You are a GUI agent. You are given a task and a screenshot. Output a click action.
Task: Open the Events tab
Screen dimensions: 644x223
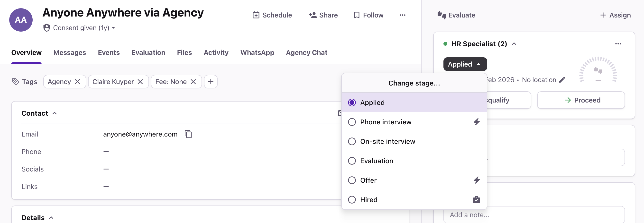click(109, 53)
